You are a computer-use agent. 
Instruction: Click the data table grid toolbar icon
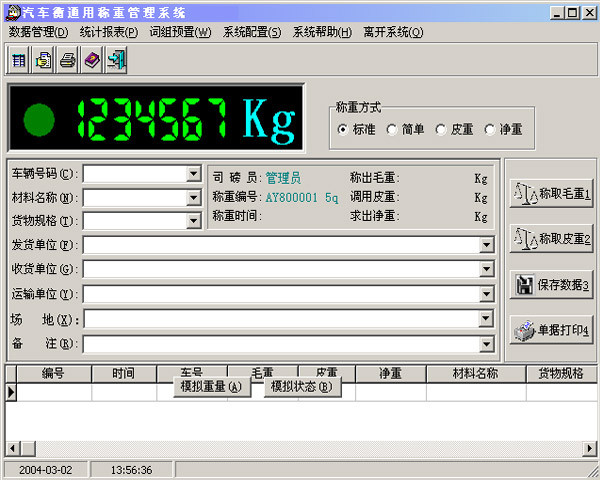pos(19,61)
